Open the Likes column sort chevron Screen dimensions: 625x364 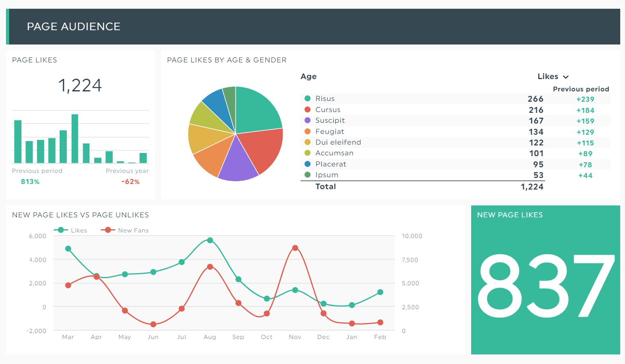coord(566,77)
